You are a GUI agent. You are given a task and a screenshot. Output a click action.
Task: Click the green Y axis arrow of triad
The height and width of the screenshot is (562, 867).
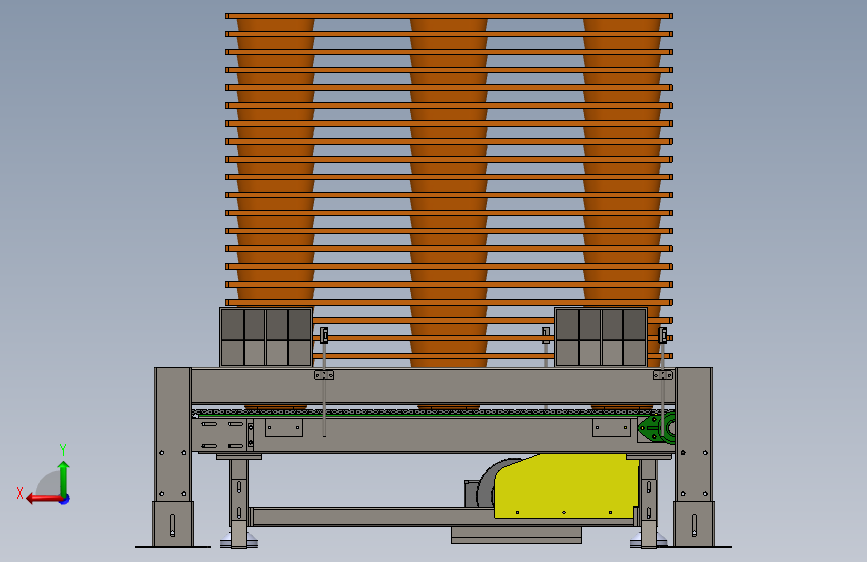[64, 478]
